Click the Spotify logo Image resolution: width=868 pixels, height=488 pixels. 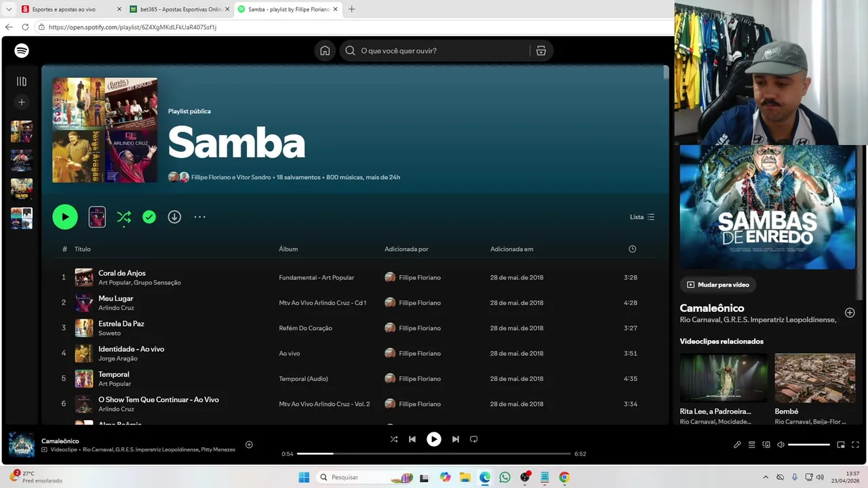point(22,51)
